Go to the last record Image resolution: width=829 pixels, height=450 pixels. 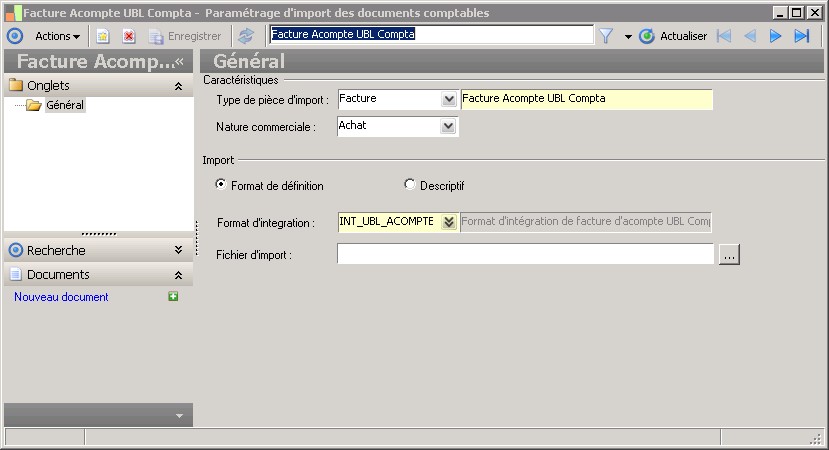tap(802, 36)
